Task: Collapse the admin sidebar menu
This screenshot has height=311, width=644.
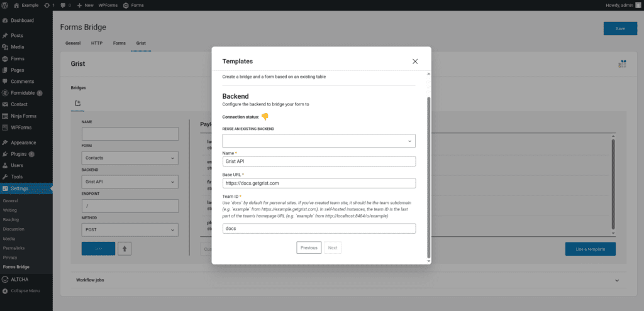Action: (x=26, y=291)
